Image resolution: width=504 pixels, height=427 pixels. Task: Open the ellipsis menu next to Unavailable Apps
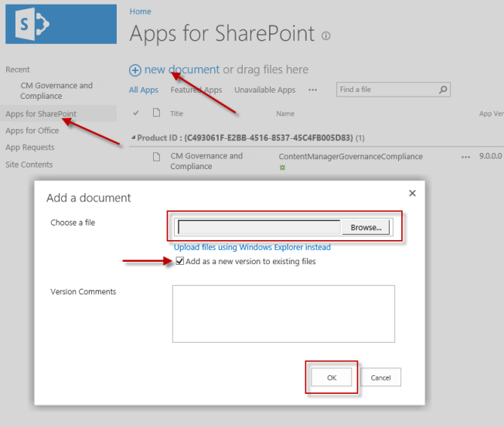pos(312,90)
